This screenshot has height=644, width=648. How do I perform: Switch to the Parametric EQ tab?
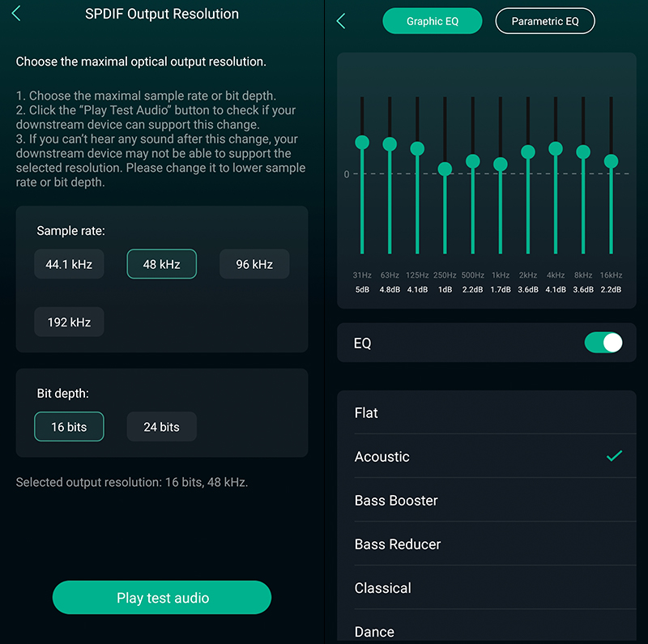coord(545,21)
